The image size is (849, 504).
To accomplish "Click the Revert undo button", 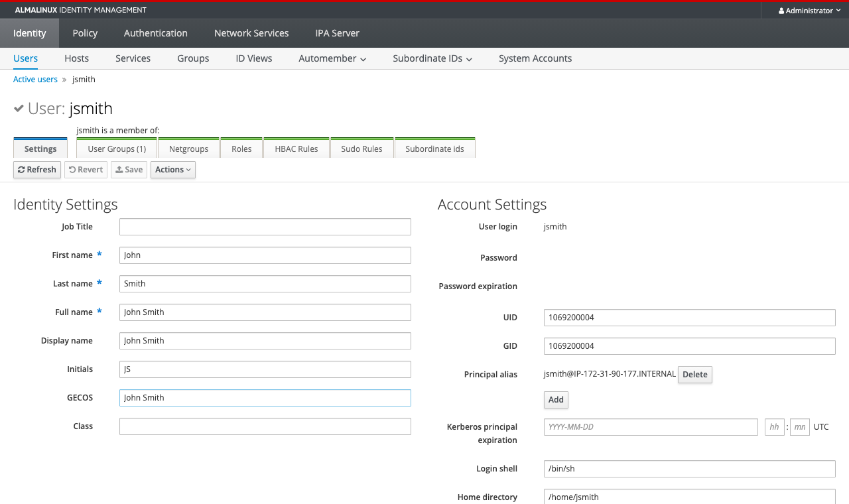I will pyautogui.click(x=86, y=170).
